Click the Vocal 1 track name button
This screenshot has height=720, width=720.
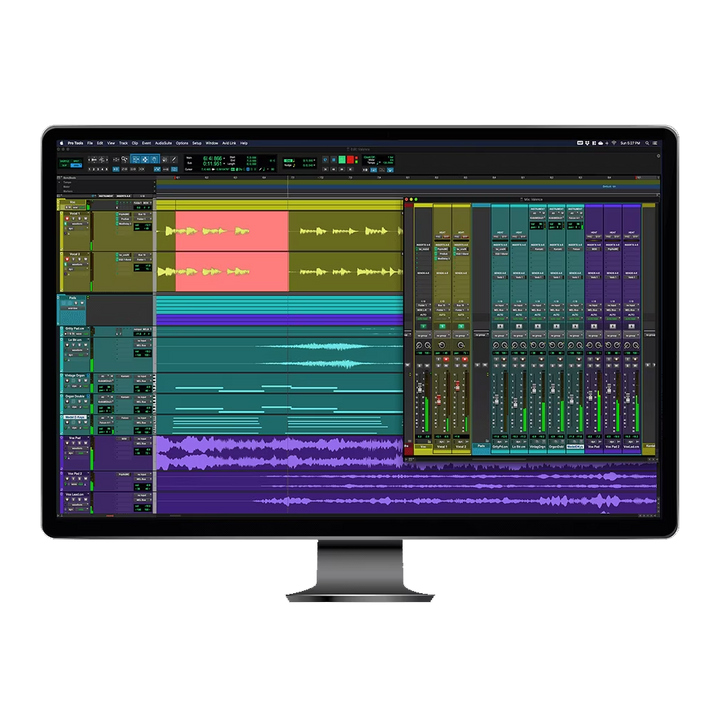coord(76,214)
